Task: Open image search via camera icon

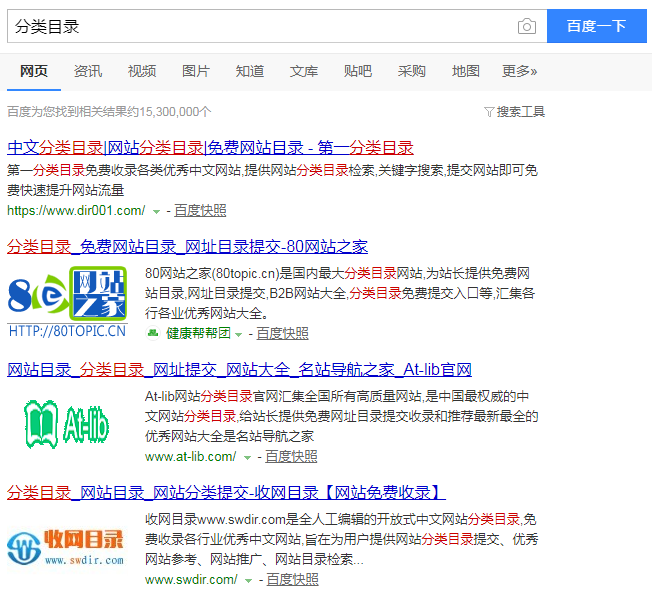Action: click(526, 26)
